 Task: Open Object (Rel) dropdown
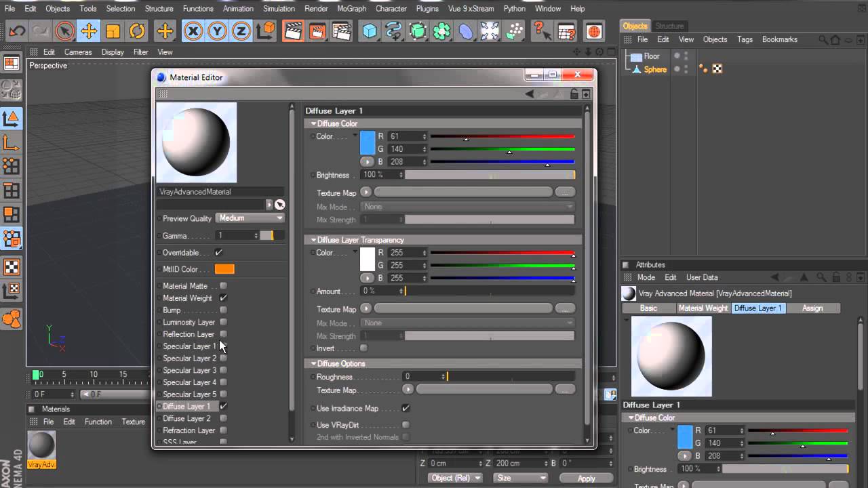point(455,478)
